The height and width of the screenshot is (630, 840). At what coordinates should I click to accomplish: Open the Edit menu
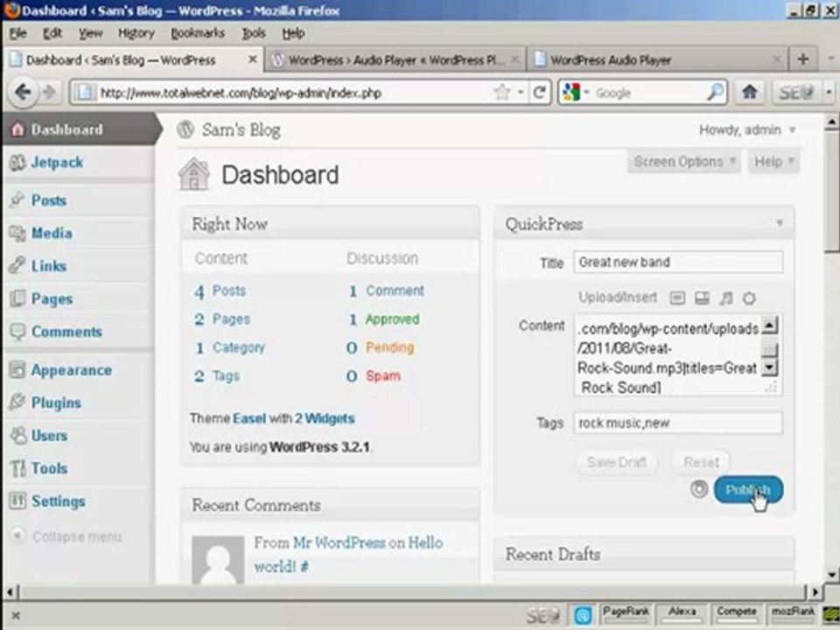pos(52,33)
